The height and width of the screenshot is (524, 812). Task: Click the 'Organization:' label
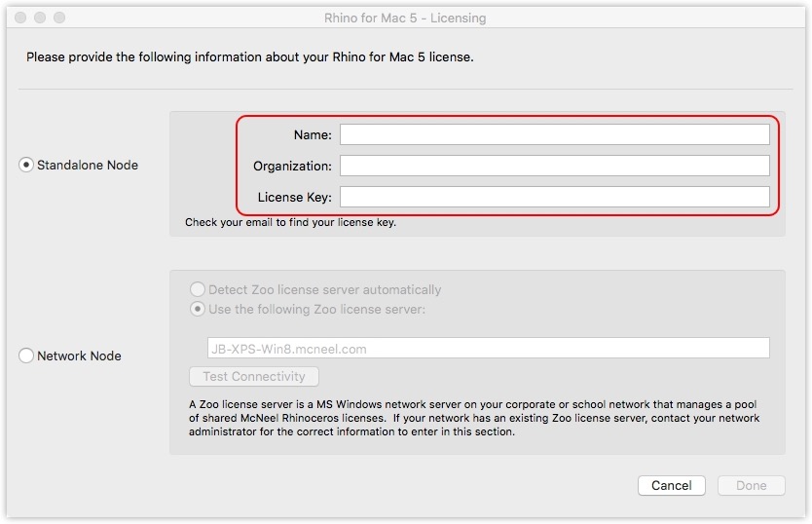[x=292, y=166]
